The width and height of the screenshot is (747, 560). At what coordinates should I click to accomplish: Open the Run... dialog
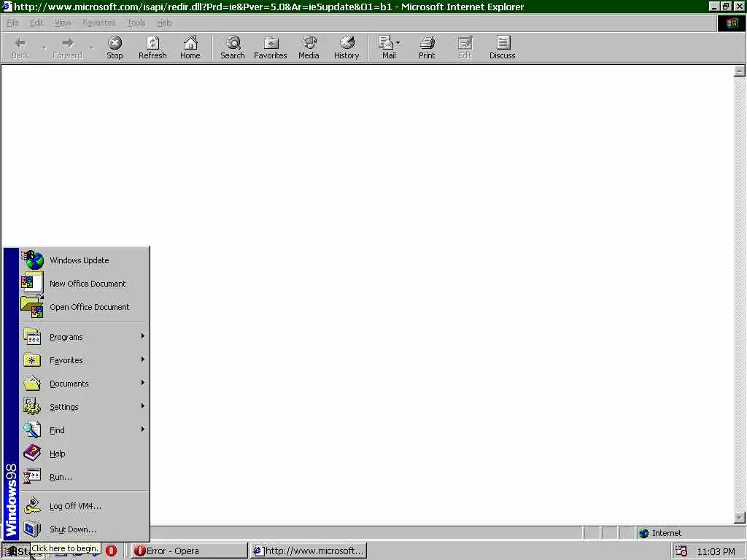click(84, 477)
